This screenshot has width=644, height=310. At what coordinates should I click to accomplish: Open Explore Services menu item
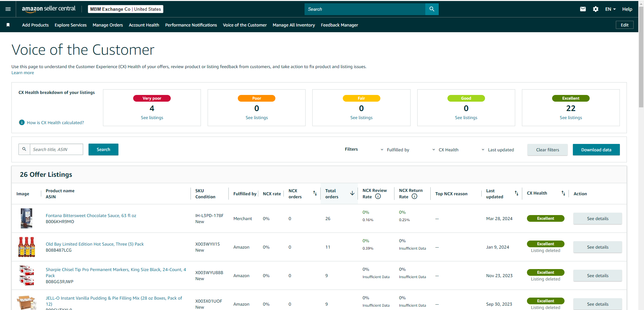coord(70,25)
